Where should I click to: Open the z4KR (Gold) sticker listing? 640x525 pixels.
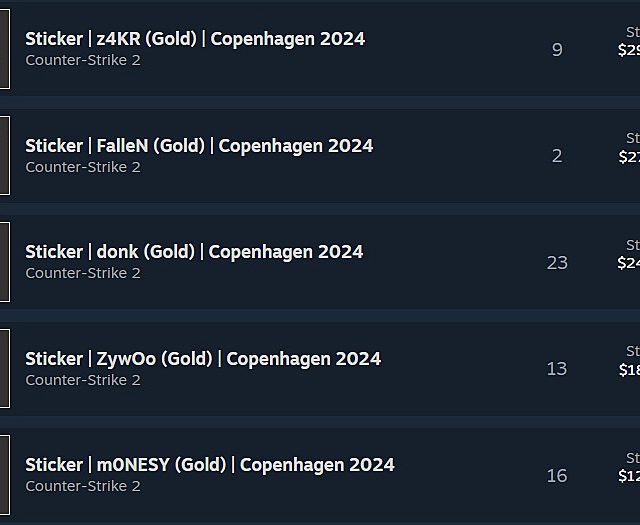[195, 39]
